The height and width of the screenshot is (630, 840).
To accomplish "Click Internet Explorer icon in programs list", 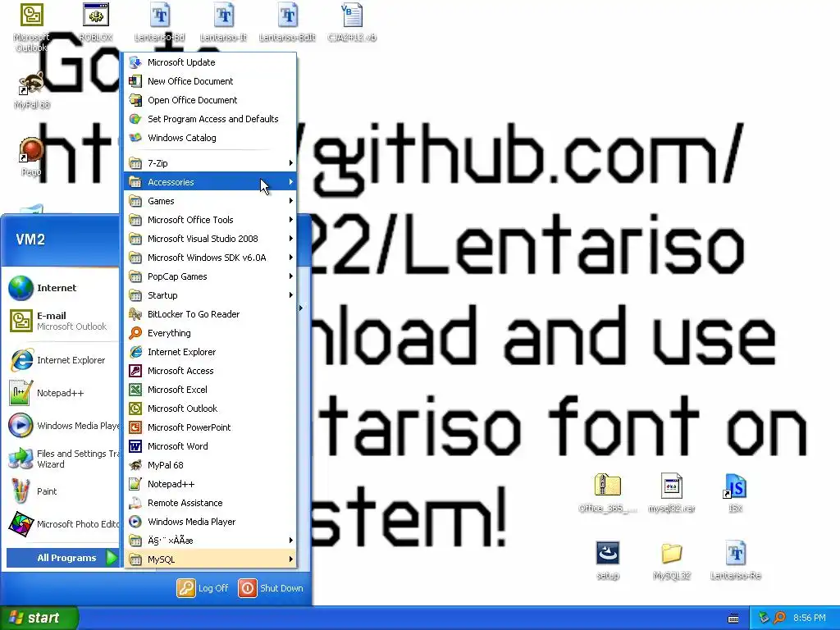I will click(135, 352).
